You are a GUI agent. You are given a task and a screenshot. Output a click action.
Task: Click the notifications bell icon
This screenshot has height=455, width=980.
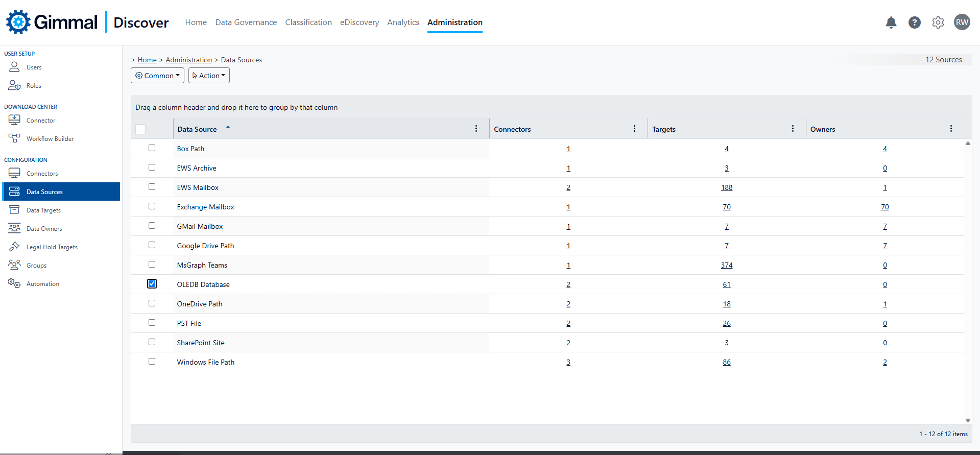[x=891, y=22]
